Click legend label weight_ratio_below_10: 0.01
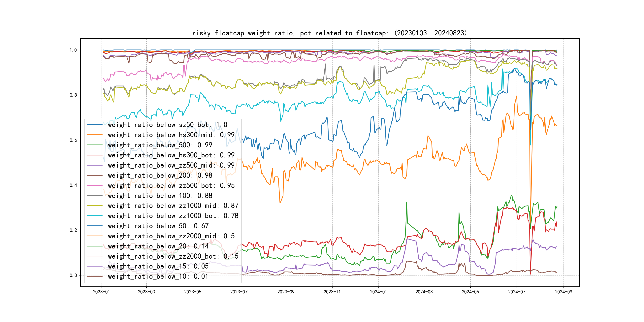Viewport: 644px width, 322px height. pyautogui.click(x=158, y=276)
